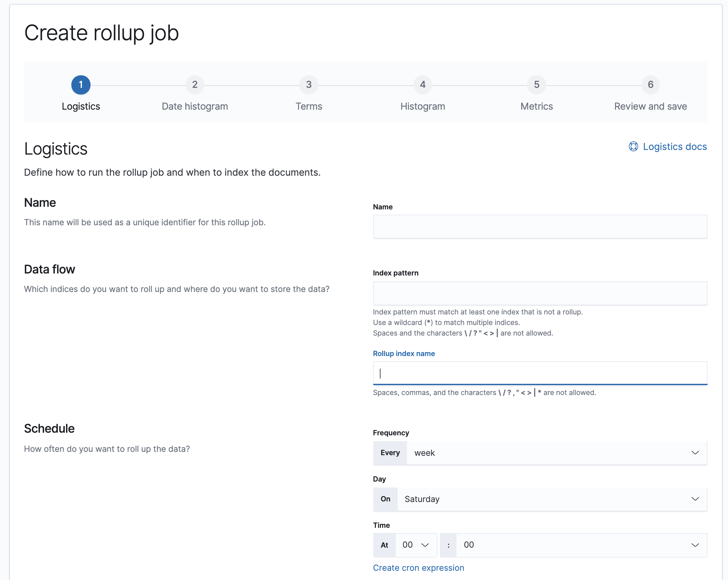Click the Rollup index name label

[x=404, y=353]
